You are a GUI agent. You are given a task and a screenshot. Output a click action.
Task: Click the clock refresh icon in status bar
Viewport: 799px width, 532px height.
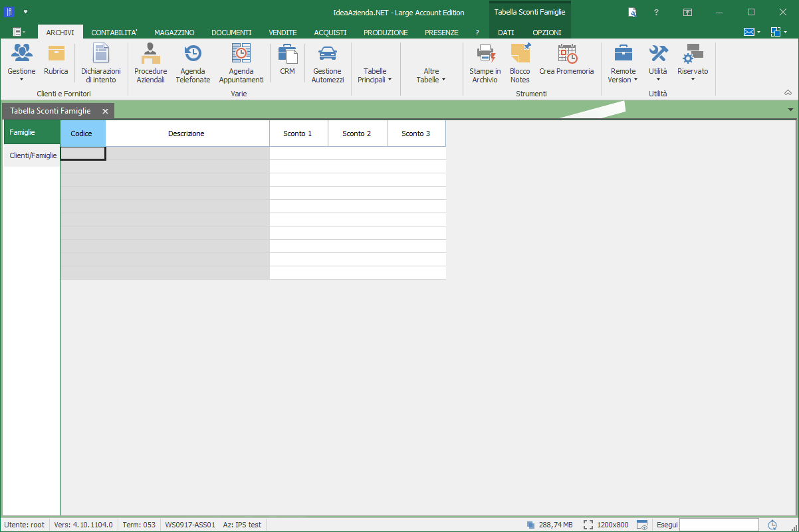coord(772,525)
